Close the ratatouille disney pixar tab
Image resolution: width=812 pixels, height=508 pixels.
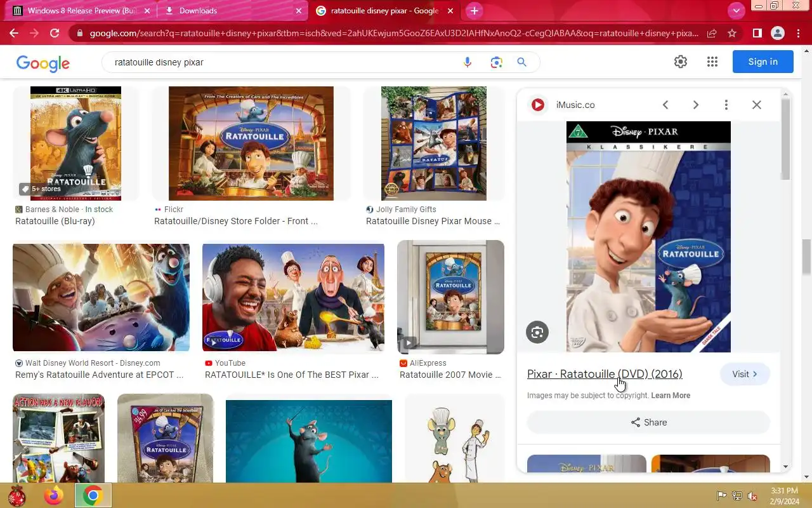tap(451, 11)
